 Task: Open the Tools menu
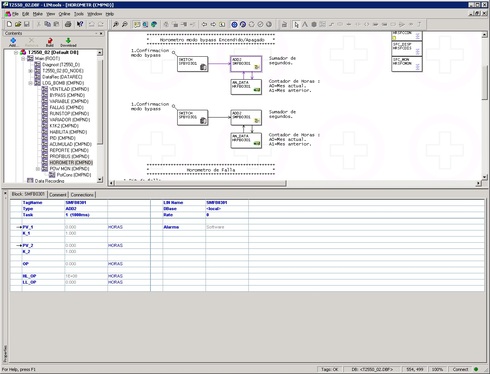[79, 14]
